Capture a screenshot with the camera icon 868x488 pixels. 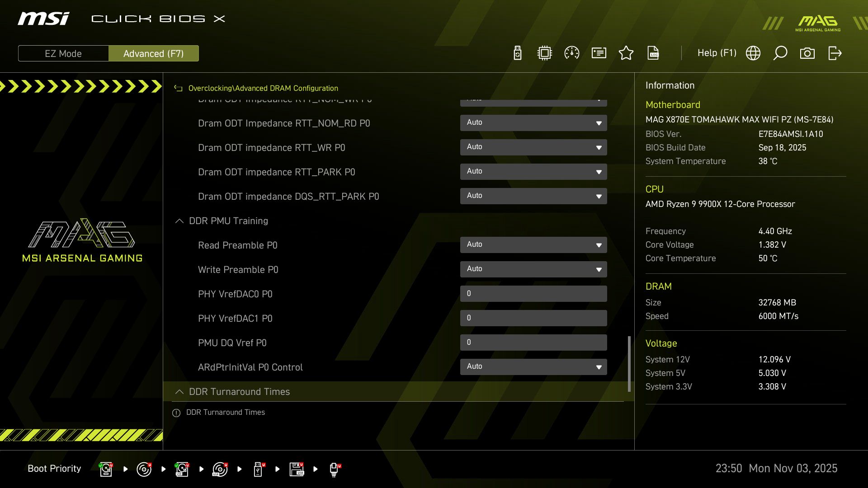point(808,53)
